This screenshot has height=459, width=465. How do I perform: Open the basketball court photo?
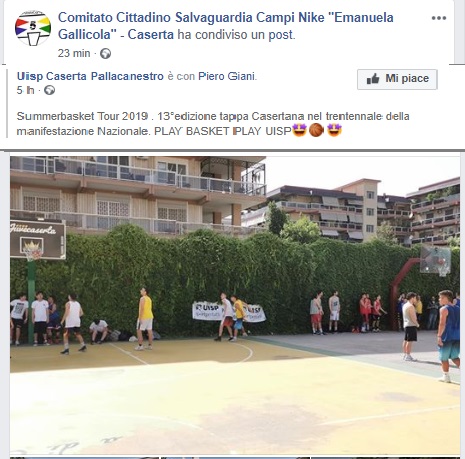[235, 305]
